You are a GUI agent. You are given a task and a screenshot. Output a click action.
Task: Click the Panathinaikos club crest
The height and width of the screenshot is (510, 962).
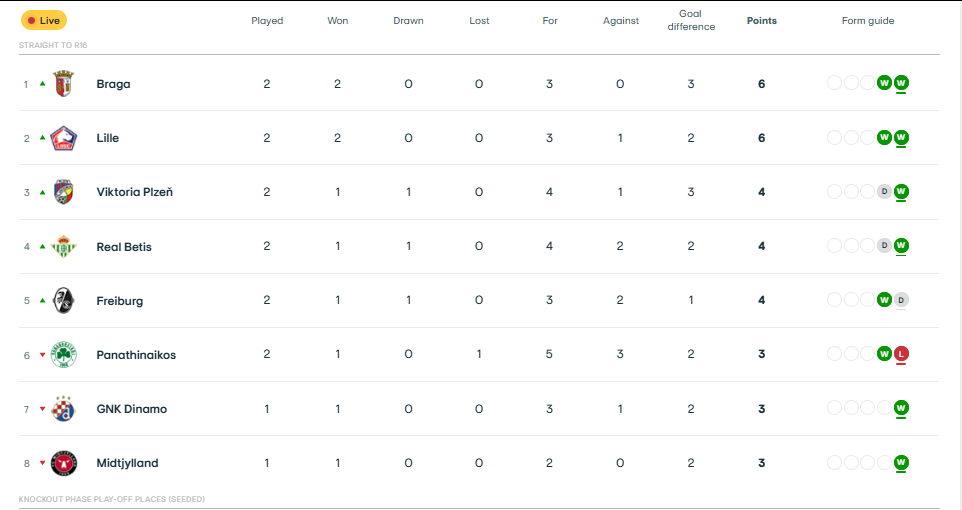pos(63,355)
